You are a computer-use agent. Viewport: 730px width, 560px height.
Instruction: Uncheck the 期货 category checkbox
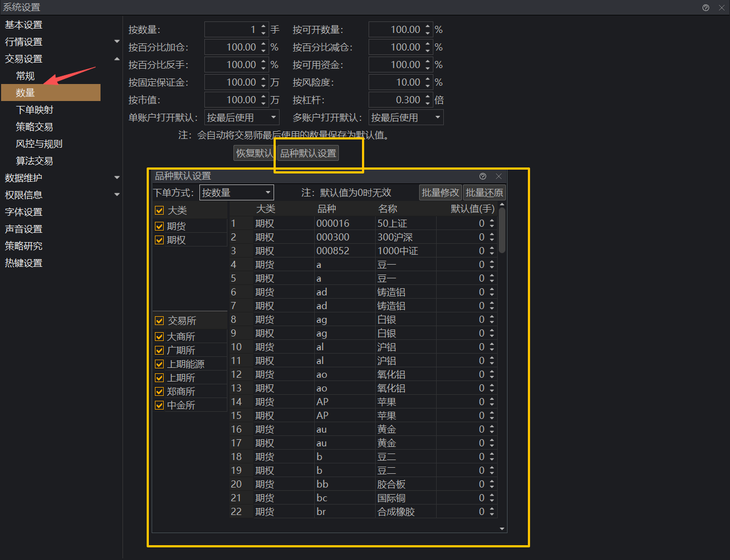[x=159, y=226]
